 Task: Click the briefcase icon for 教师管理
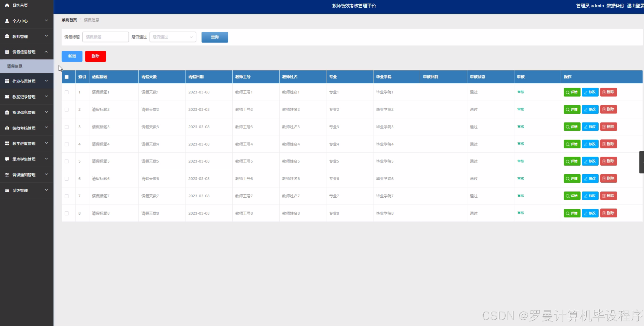click(7, 36)
